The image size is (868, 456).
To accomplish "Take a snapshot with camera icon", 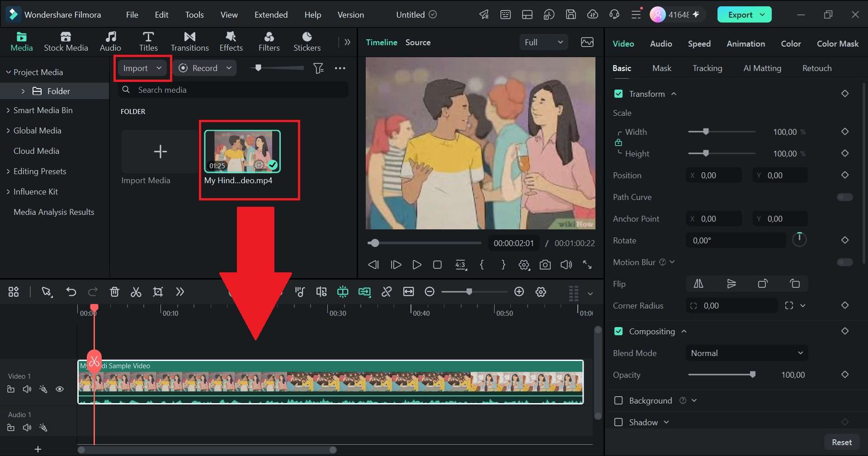I will [x=545, y=265].
